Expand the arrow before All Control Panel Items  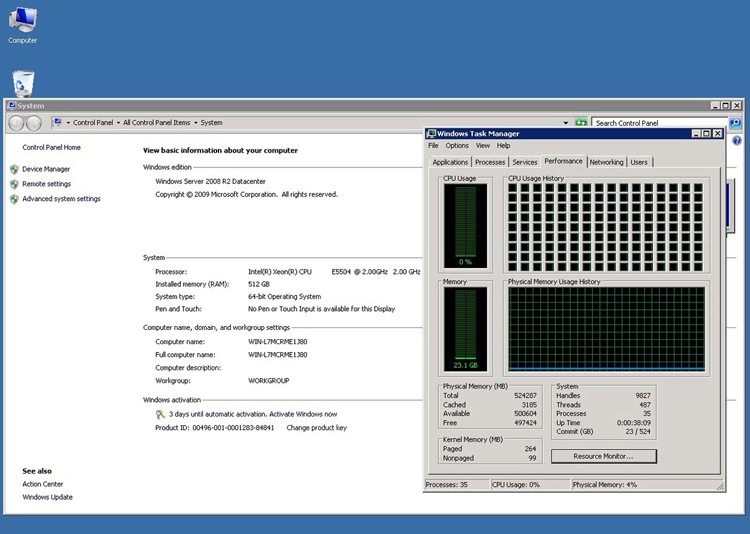tap(118, 123)
